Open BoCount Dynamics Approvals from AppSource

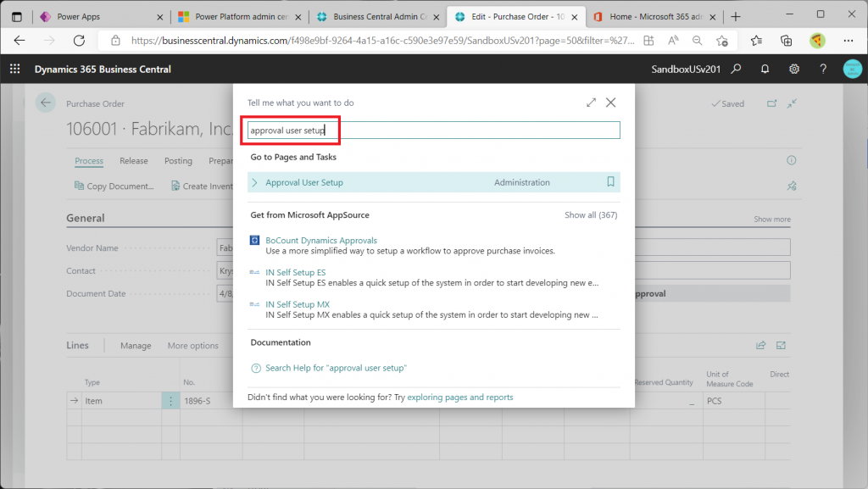[x=321, y=240]
